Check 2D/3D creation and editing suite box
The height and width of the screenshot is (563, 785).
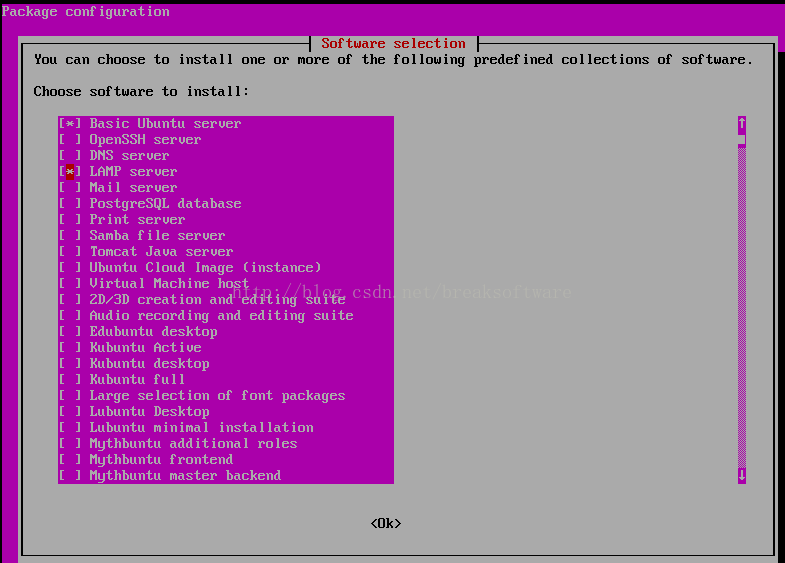(70, 300)
